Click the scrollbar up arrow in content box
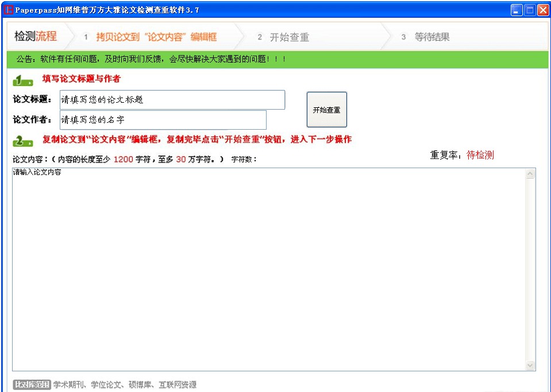551x392 pixels. pyautogui.click(x=530, y=173)
